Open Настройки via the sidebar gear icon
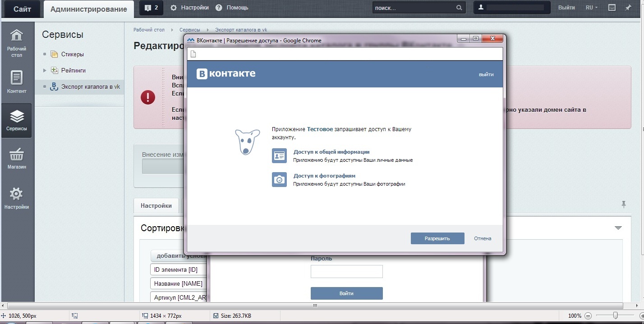The height and width of the screenshot is (324, 644). pyautogui.click(x=17, y=197)
